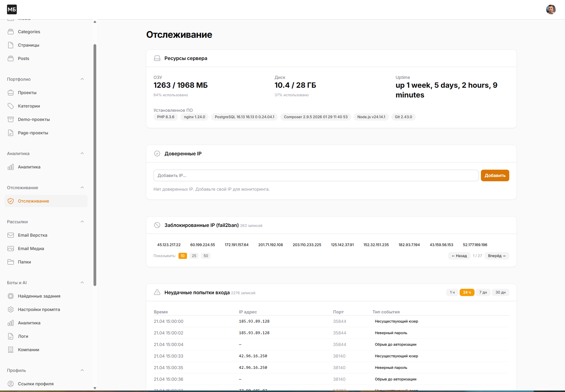This screenshot has width=565, height=392.
Task: Click the Время column header
Action: pyautogui.click(x=161, y=312)
